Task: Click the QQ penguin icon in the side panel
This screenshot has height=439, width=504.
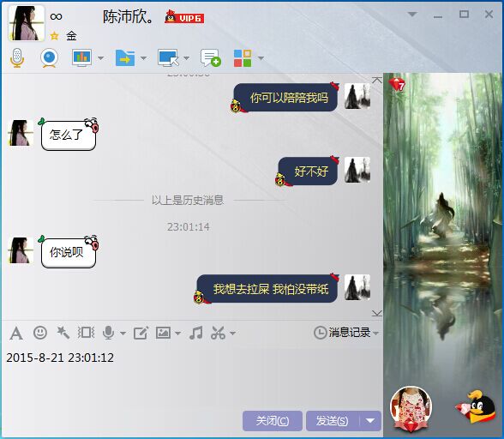Action: [476, 406]
